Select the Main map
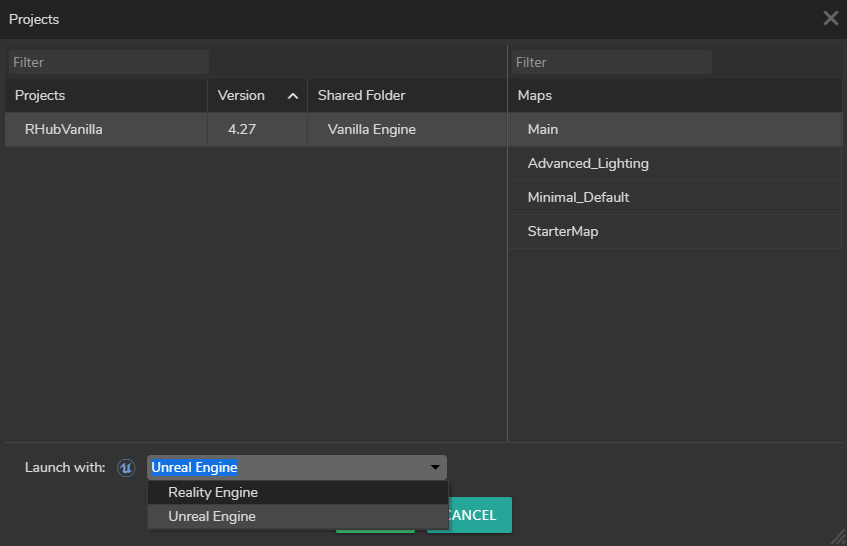Screen dimensions: 847x546 point(675,130)
